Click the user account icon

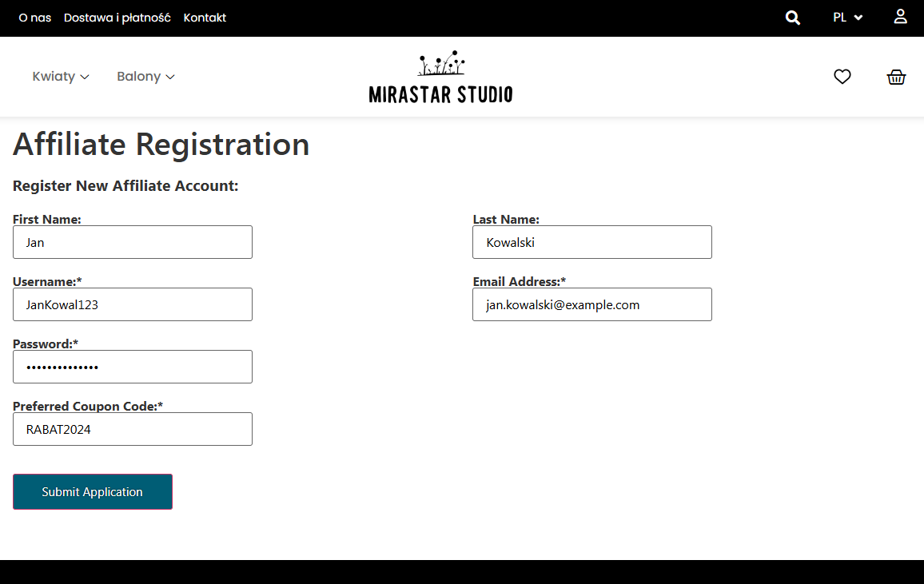[x=900, y=17]
